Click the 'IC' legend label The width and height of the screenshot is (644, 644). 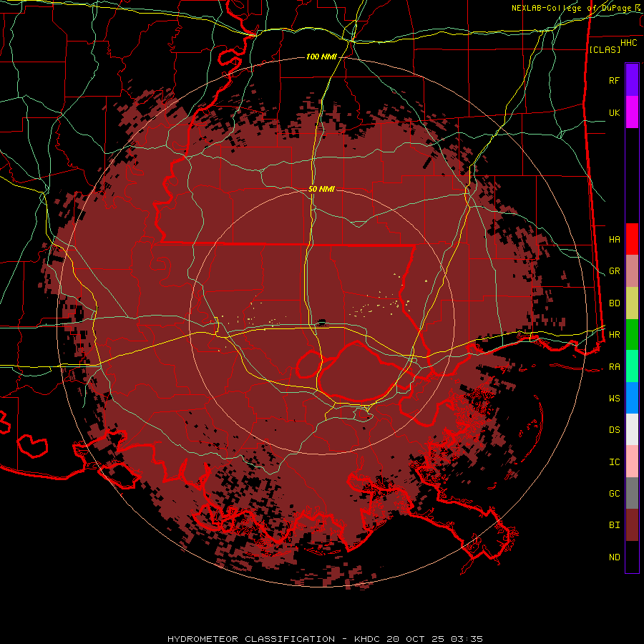(614, 462)
